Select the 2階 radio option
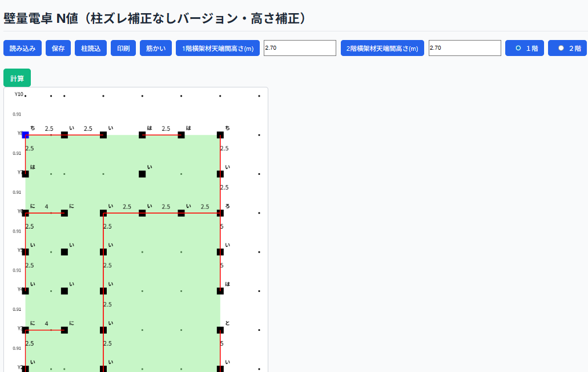 567,48
